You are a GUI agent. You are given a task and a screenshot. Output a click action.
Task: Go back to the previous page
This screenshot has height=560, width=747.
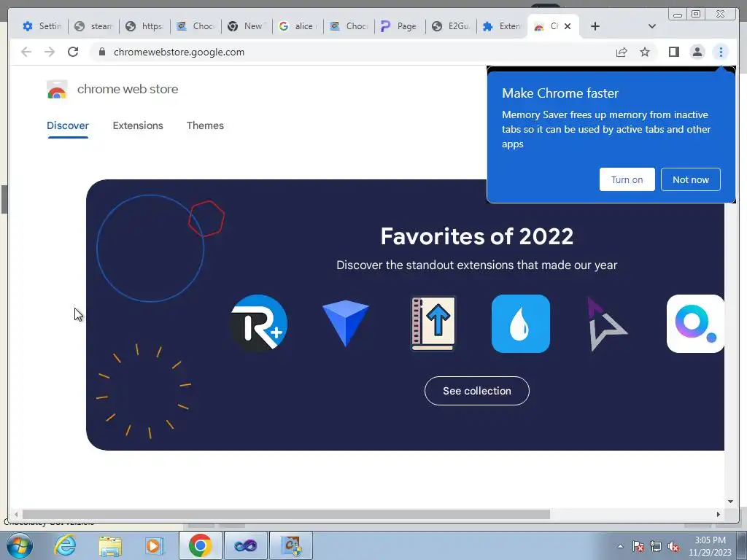[x=26, y=52]
